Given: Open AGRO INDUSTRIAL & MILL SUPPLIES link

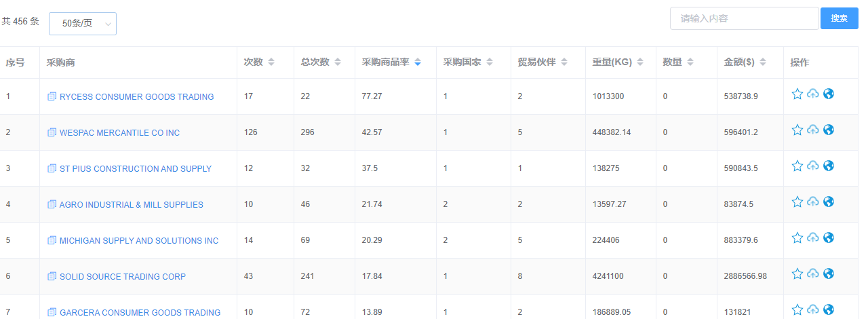Looking at the screenshot, I should (132, 204).
